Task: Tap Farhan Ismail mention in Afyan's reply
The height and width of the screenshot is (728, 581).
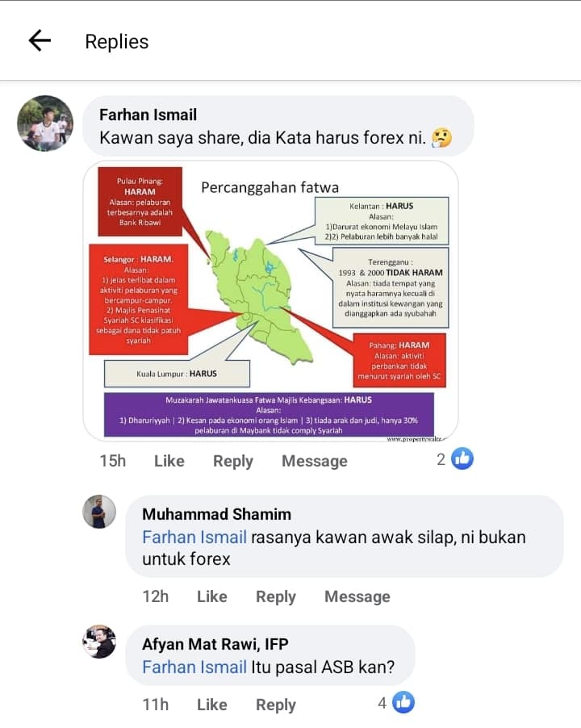Action: coord(194,667)
